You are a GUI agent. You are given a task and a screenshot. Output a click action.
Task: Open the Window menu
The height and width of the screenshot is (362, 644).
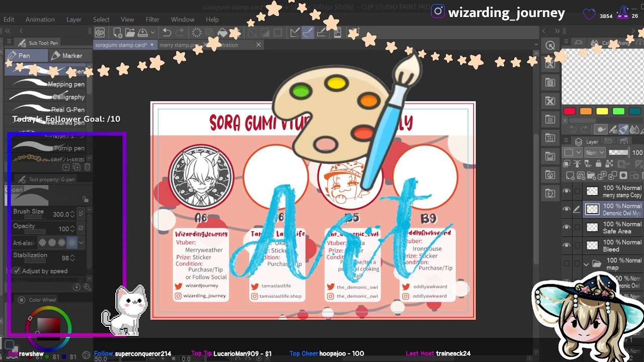pyautogui.click(x=183, y=19)
